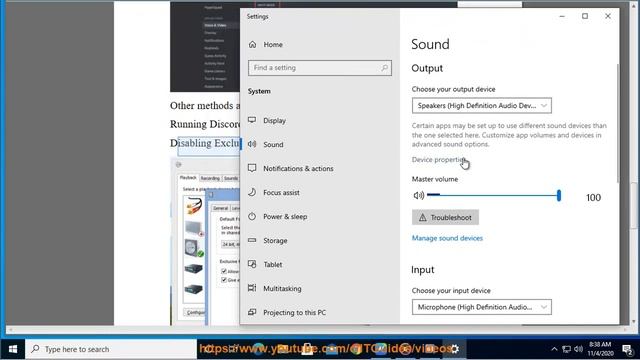
Task: Click the Find a setting search box
Action: click(320, 68)
